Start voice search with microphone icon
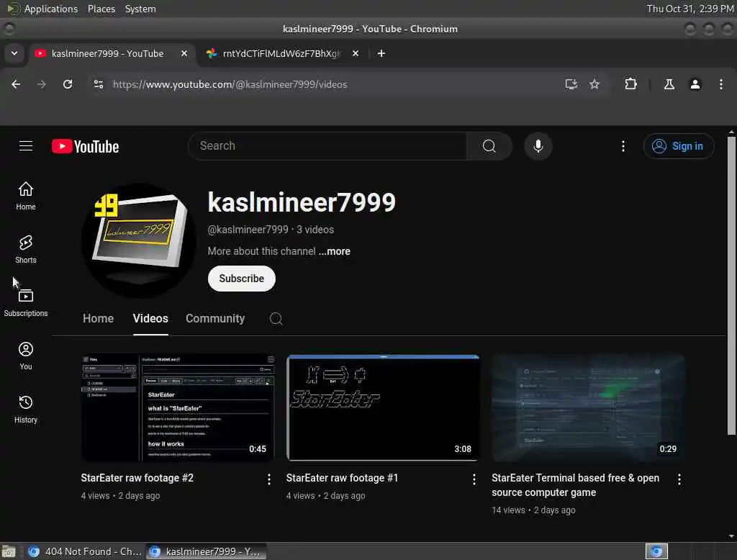The width and height of the screenshot is (737, 560). click(x=538, y=146)
